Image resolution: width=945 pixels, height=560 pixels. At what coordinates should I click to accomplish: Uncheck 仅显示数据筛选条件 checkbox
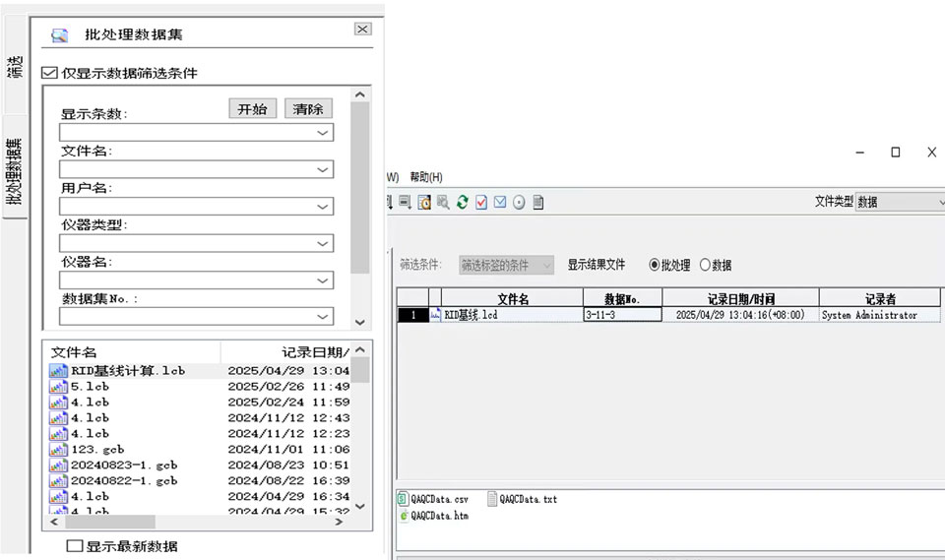pyautogui.click(x=49, y=73)
